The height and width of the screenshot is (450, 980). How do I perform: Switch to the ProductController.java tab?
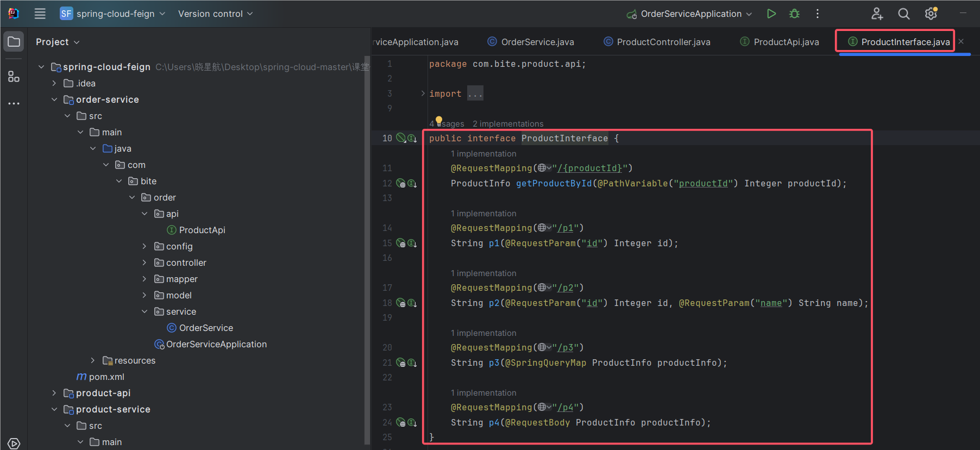click(x=657, y=42)
